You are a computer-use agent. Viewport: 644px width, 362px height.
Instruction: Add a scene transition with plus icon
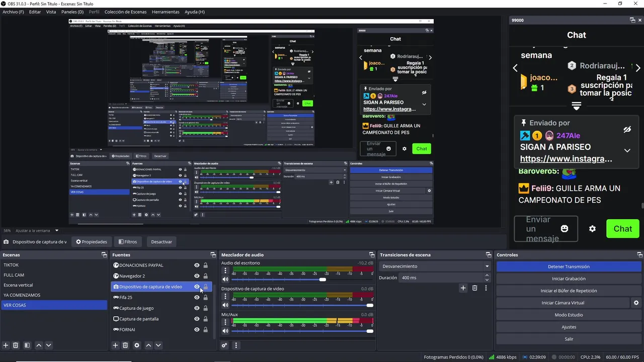point(463,288)
